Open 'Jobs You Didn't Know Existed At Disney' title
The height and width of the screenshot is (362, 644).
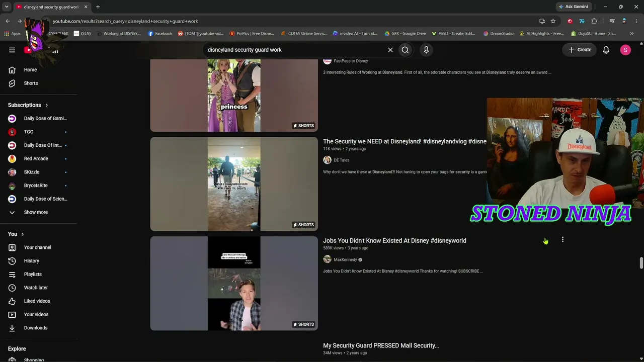(394, 240)
